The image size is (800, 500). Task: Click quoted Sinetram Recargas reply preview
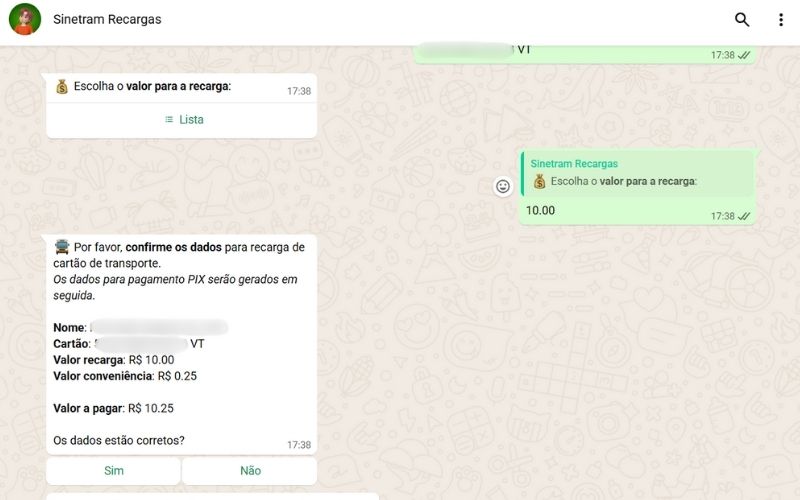(x=637, y=174)
